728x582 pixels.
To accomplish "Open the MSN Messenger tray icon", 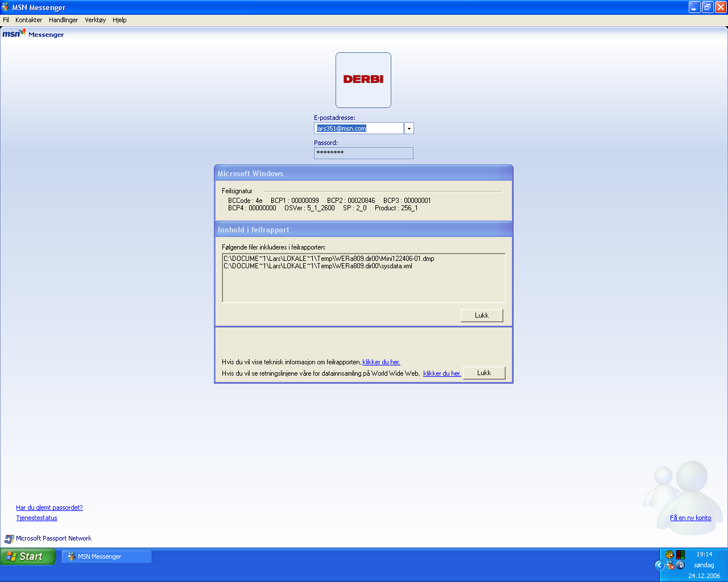I will click(670, 565).
